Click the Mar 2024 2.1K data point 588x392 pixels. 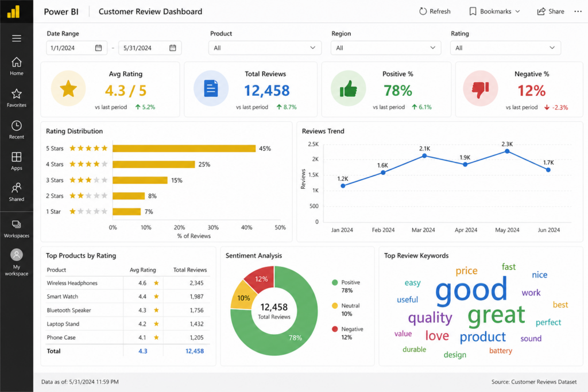coord(424,156)
